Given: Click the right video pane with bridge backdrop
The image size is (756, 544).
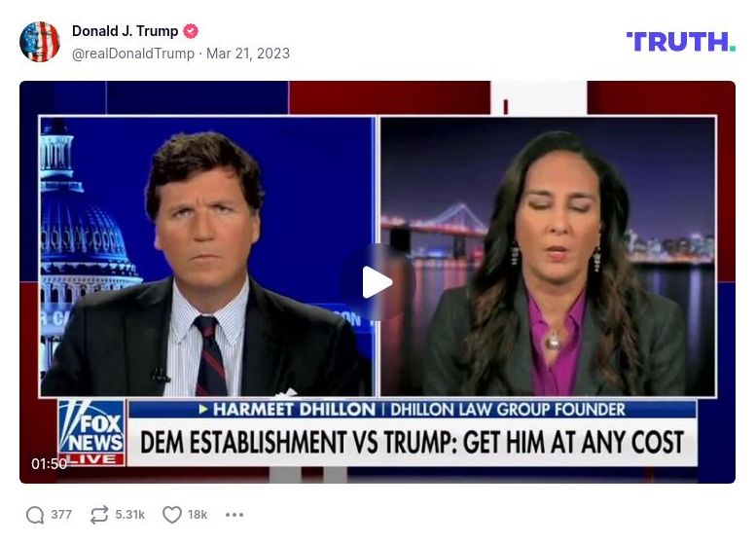Looking at the screenshot, I should click(548, 257).
